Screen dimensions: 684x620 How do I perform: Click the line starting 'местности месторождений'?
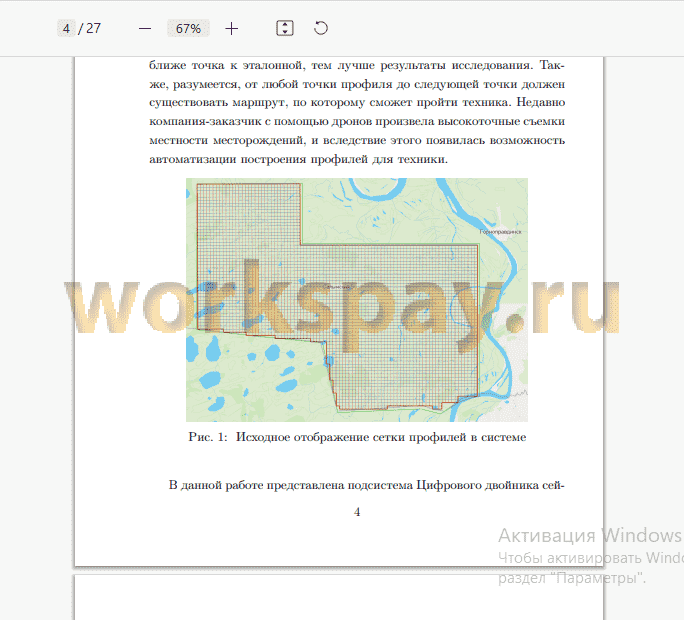[357, 140]
